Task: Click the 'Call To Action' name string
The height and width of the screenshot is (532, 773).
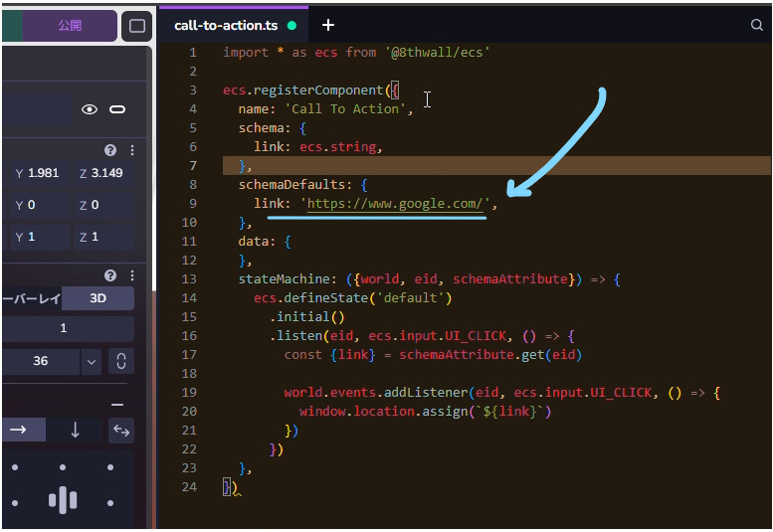Action: click(x=345, y=109)
